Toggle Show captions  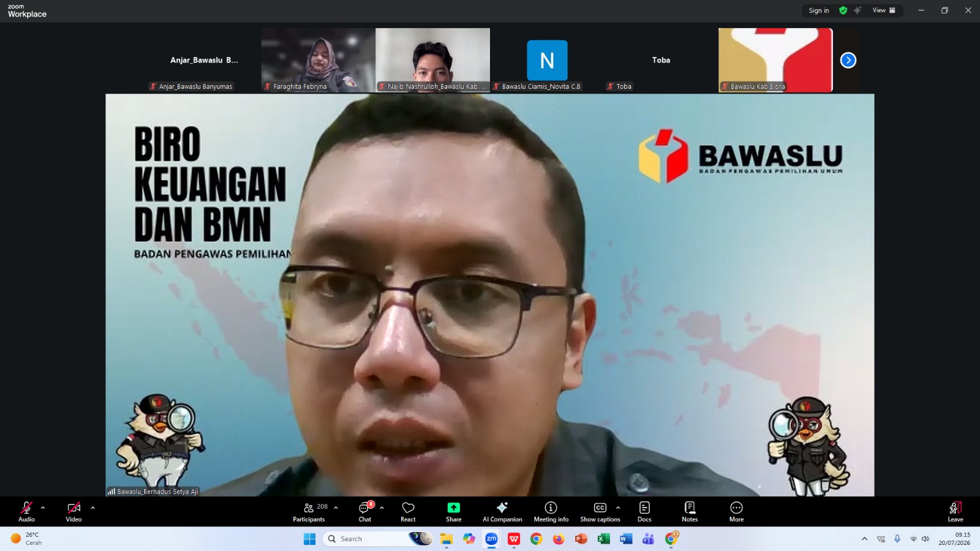[x=600, y=512]
